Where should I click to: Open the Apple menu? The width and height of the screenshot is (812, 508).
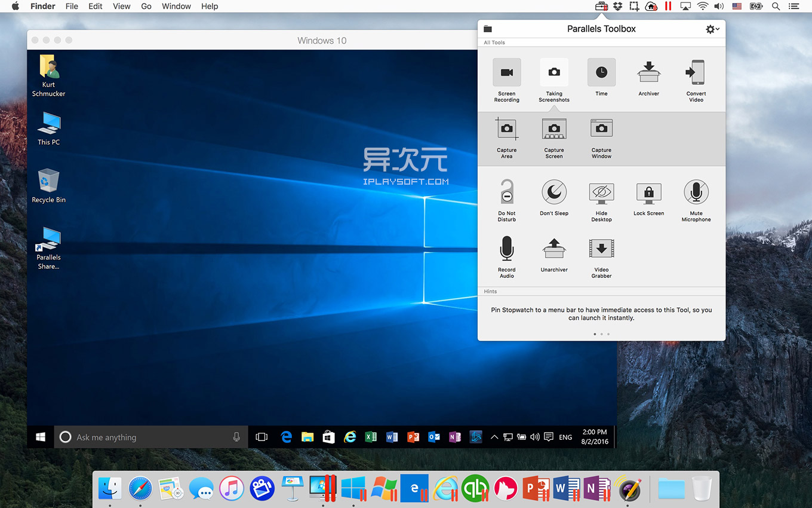click(x=16, y=6)
